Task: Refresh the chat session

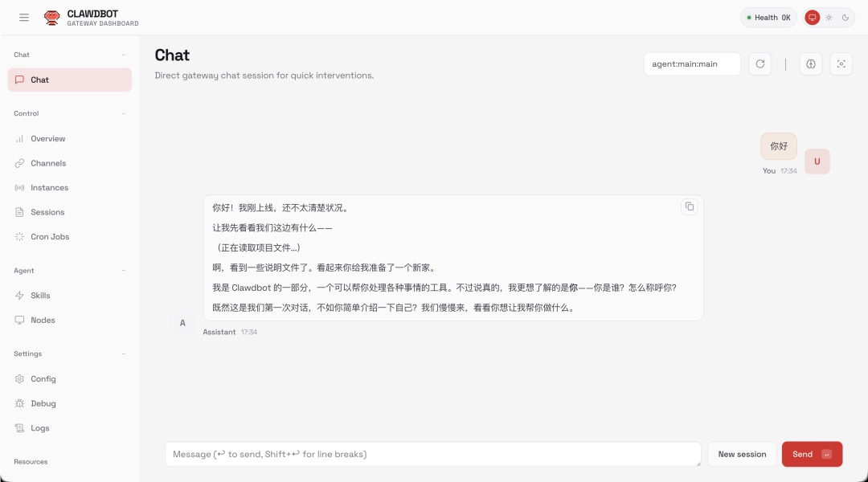Action: pyautogui.click(x=760, y=64)
